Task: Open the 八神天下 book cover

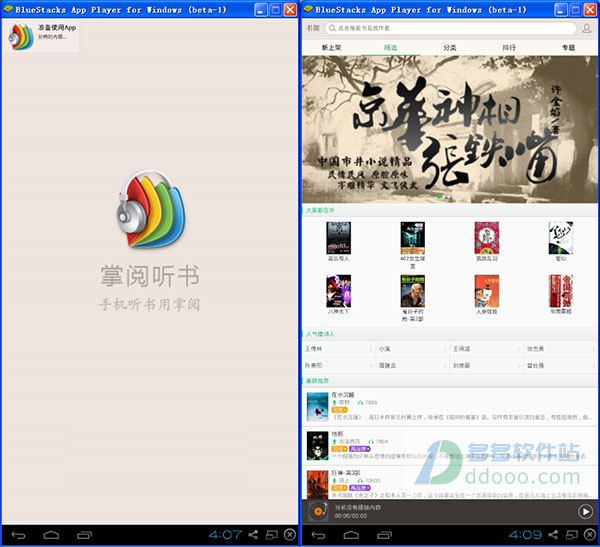Action: [338, 291]
